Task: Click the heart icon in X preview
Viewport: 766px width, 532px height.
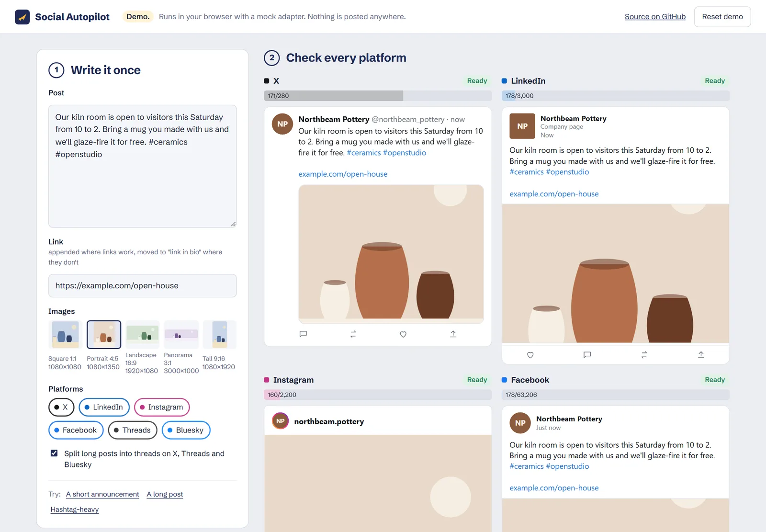Action: (403, 334)
